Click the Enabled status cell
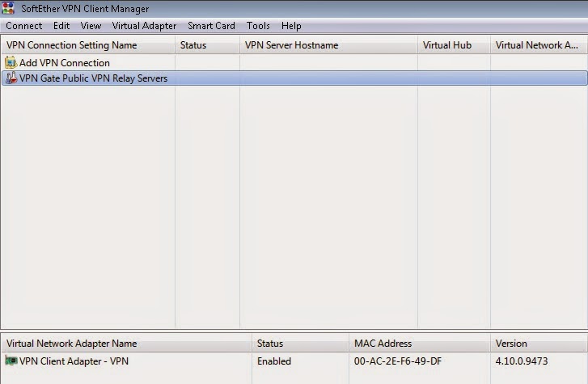Viewport: 588px width, 384px height. pos(274,361)
